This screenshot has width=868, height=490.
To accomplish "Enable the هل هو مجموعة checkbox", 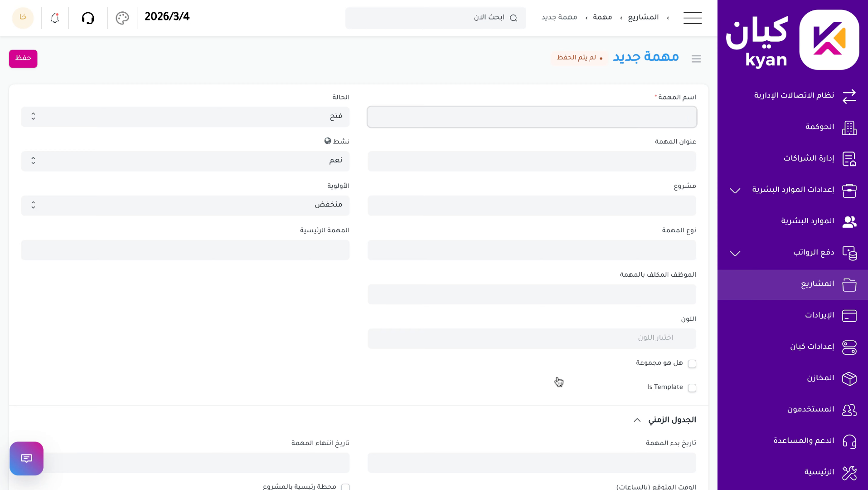I will point(692,363).
